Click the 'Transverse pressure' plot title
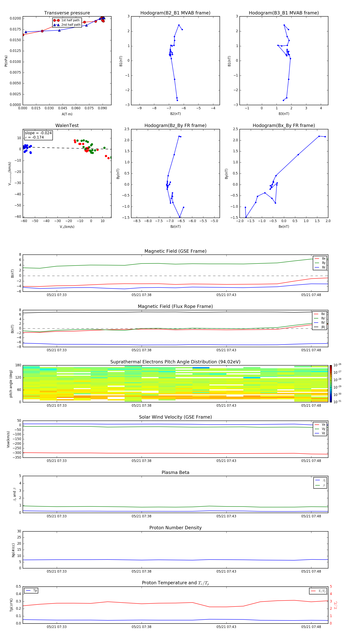The height and width of the screenshot is (644, 351). pos(67,13)
